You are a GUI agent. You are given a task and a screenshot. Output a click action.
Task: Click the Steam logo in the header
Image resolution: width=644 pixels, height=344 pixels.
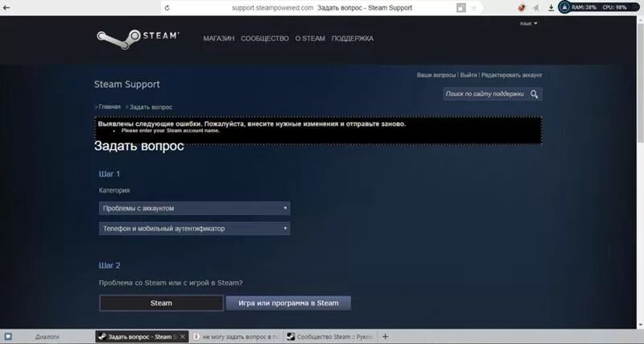click(x=138, y=39)
